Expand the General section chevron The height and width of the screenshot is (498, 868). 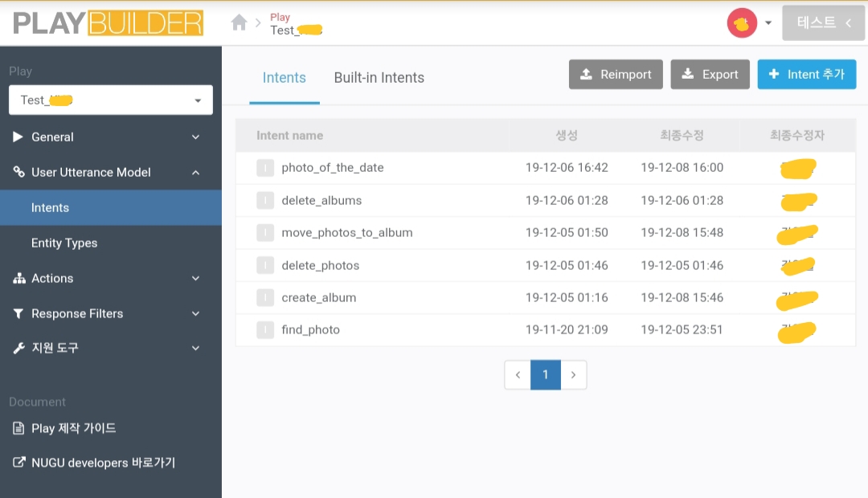coord(195,137)
